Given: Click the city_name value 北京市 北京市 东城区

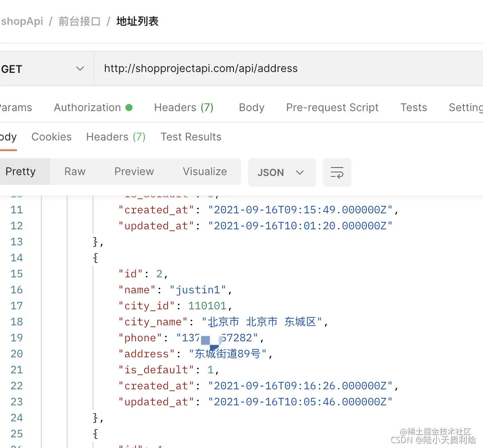Looking at the screenshot, I should pos(262,322).
